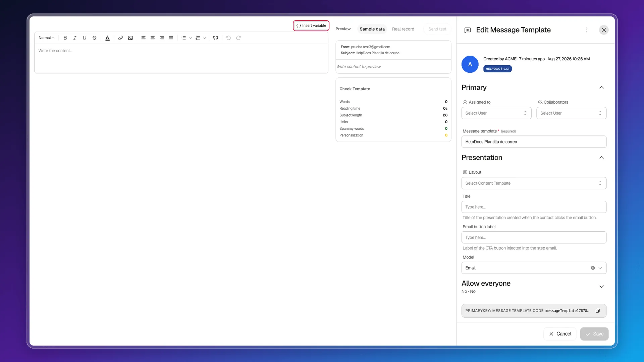The height and width of the screenshot is (362, 644).
Task: Collapse the Presentation section
Action: pyautogui.click(x=602, y=158)
